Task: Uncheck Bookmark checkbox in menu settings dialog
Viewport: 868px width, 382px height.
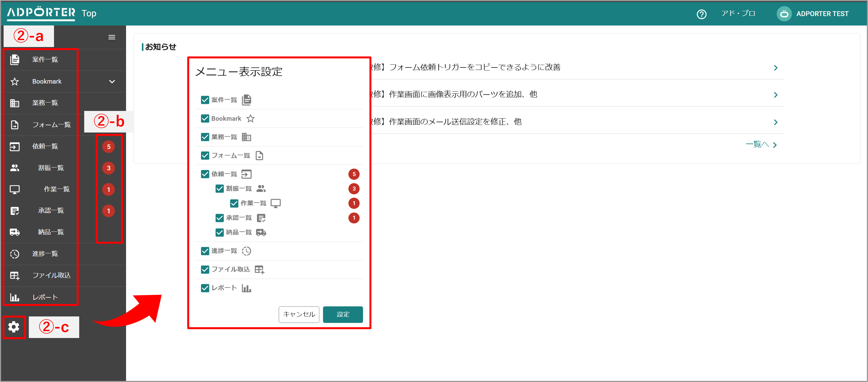Action: coord(205,118)
